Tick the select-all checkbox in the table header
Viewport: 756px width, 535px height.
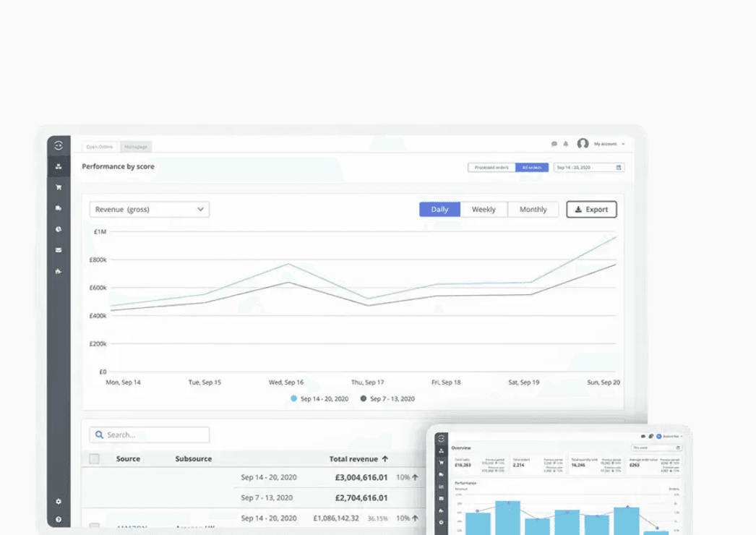point(95,459)
